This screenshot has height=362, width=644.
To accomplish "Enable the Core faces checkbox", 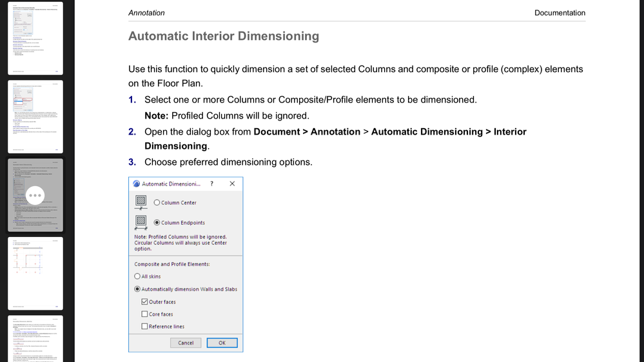I will tap(144, 314).
